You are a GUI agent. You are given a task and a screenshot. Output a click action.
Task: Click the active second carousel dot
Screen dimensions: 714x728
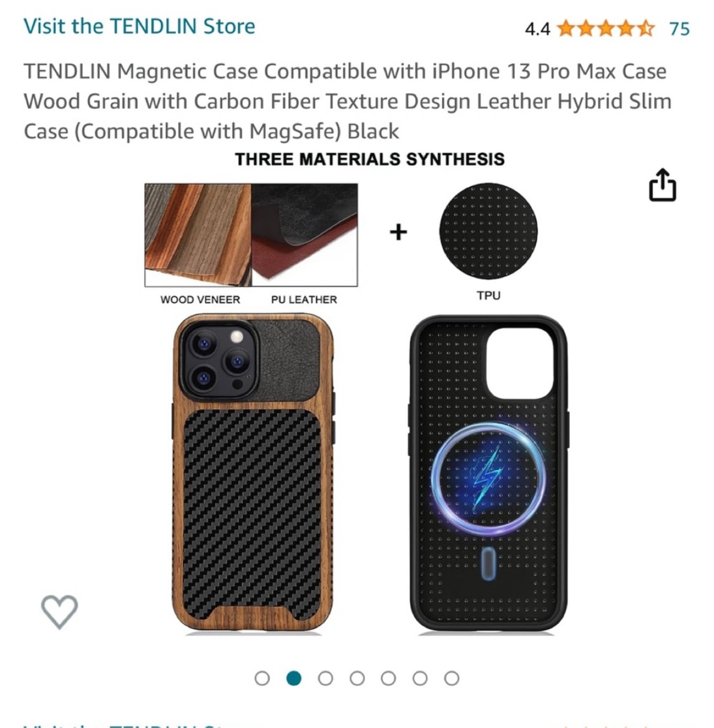[x=294, y=678]
